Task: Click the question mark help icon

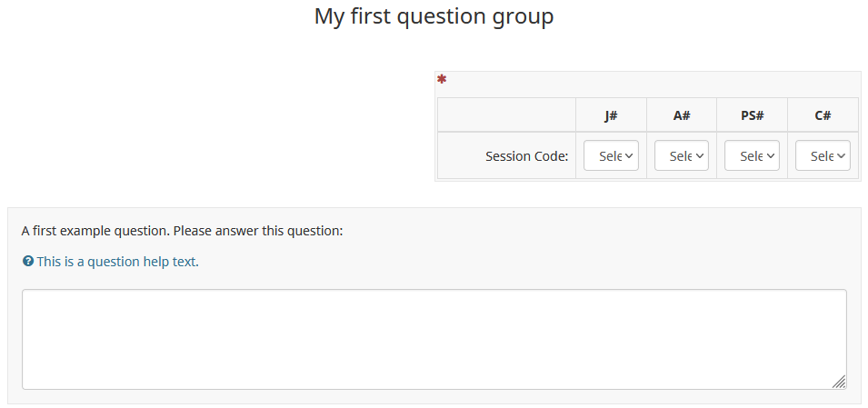Action: pyautogui.click(x=28, y=262)
